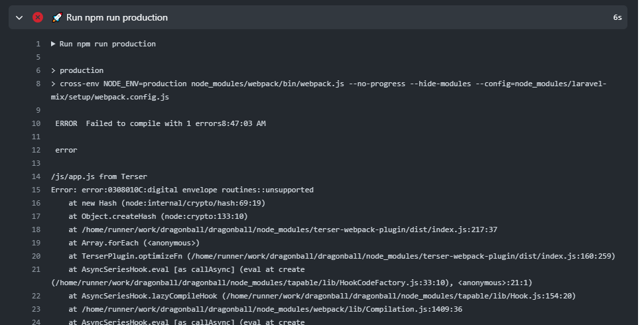Select log line number 19
This screenshot has width=644, height=325.
pos(36,243)
